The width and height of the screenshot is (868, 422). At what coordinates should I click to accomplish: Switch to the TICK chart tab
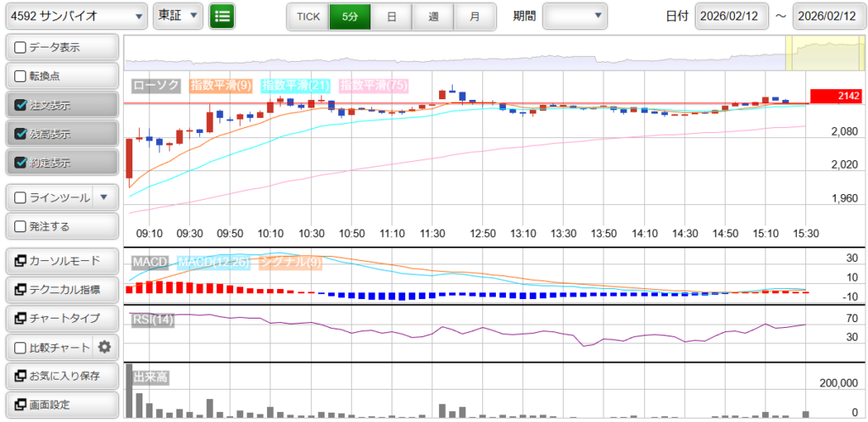[308, 16]
